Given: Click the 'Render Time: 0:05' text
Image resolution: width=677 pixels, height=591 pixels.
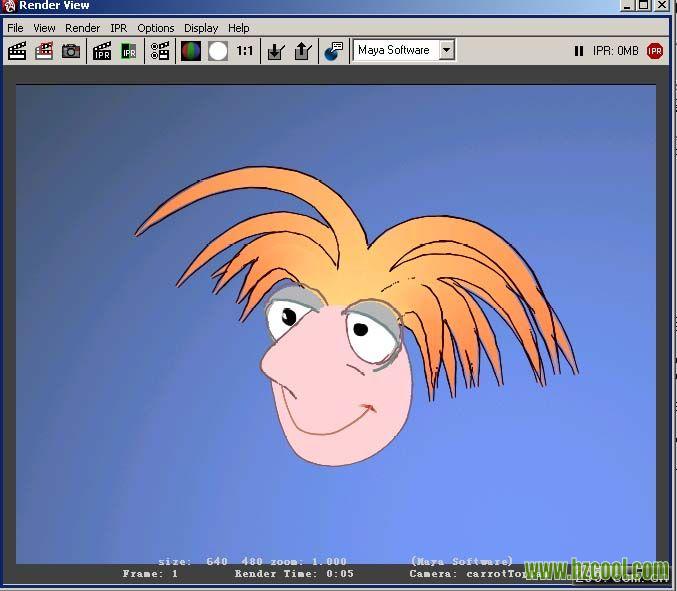Looking at the screenshot, I should coord(294,574).
